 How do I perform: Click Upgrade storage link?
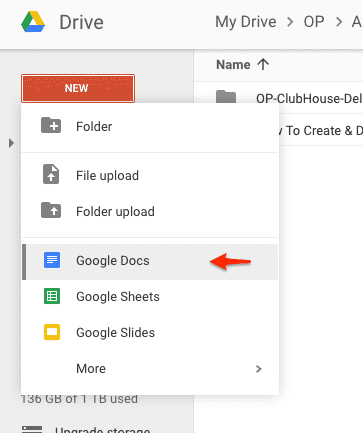(102, 429)
